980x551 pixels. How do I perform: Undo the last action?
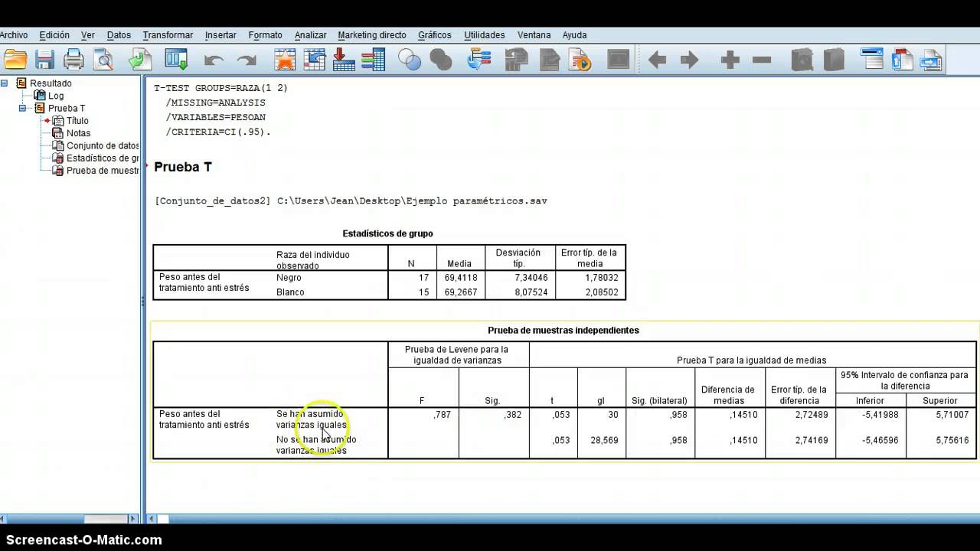point(214,60)
